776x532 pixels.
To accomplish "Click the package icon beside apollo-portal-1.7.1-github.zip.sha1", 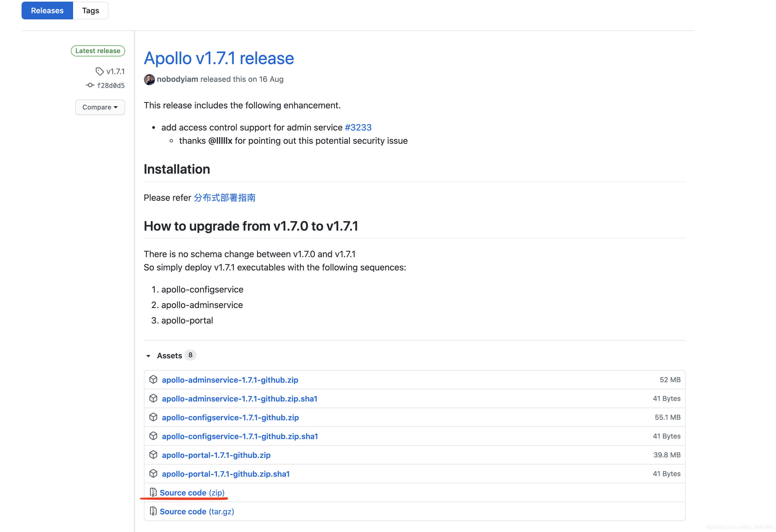I will tap(153, 474).
